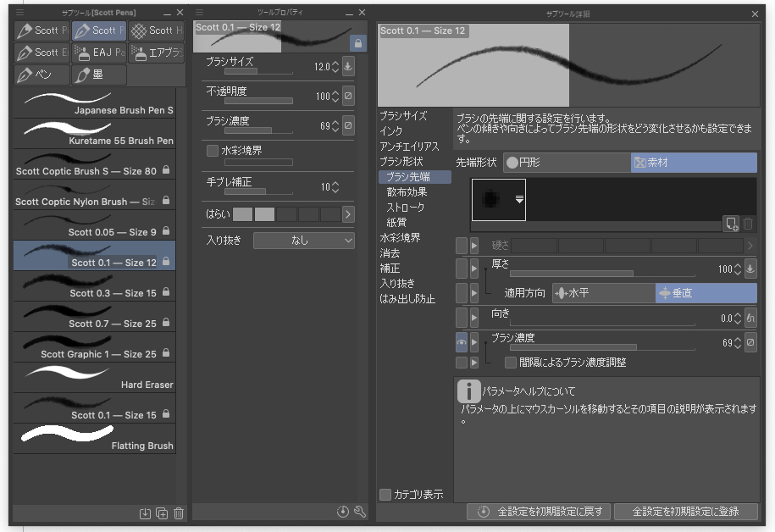Select the 墨 sub tool group

click(98, 75)
